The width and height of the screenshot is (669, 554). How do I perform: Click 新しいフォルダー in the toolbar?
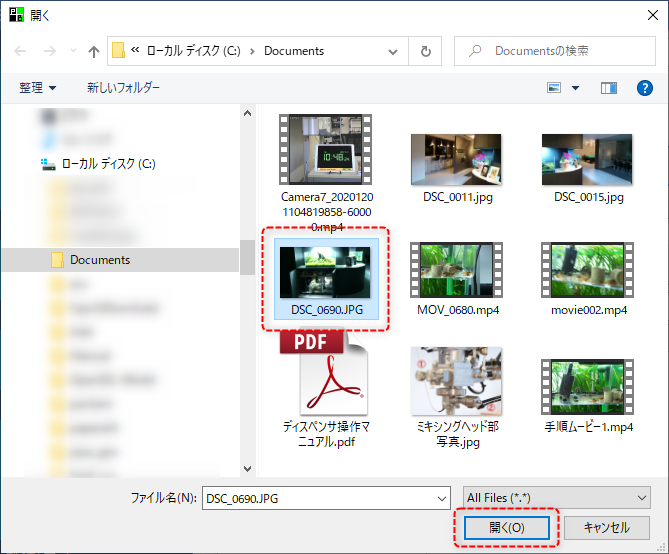click(x=123, y=88)
